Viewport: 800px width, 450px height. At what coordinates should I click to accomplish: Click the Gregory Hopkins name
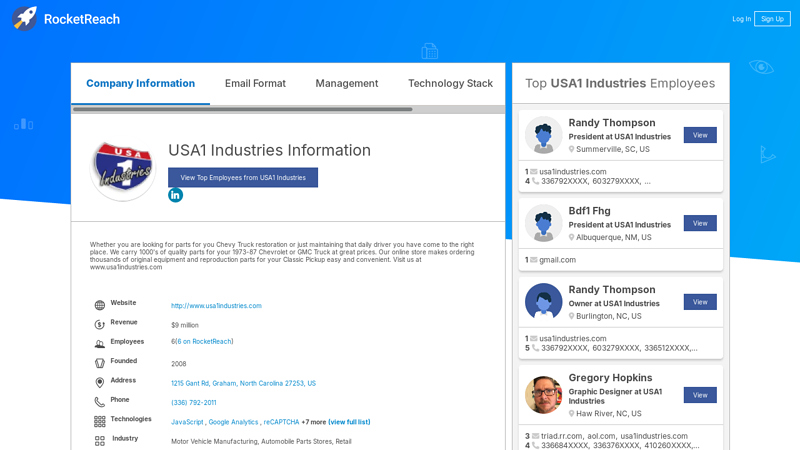610,378
